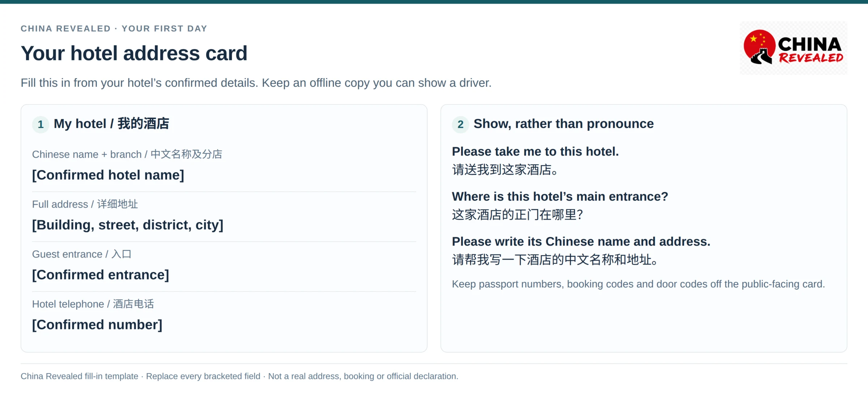
Task: Click the "[Building, street, district, city]" placeholder
Action: 128,225
